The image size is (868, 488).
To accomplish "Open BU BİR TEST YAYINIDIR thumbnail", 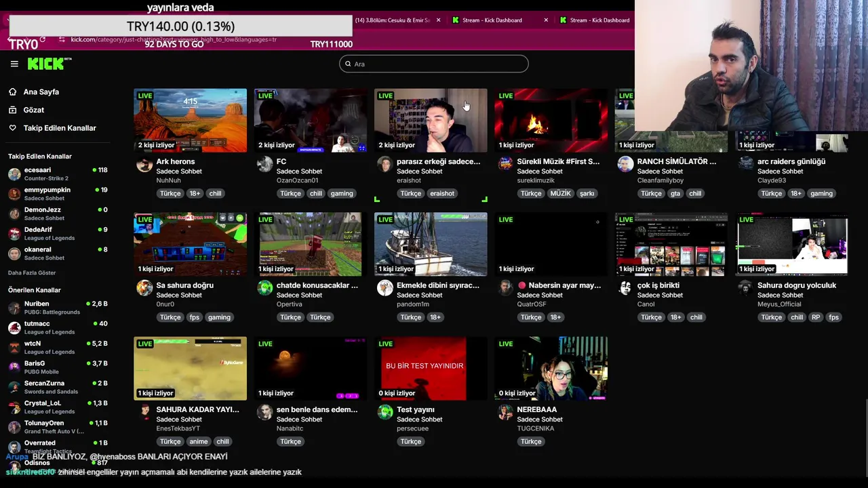I will (431, 368).
